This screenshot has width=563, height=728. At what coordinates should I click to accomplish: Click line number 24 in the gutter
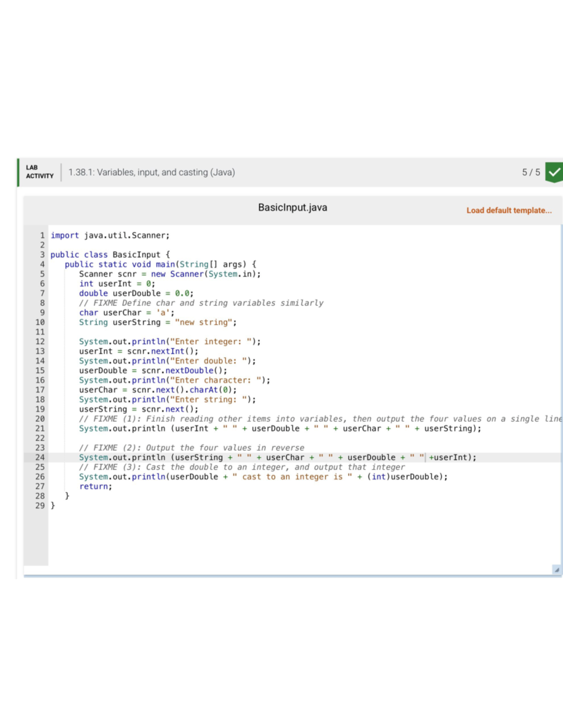[40, 458]
